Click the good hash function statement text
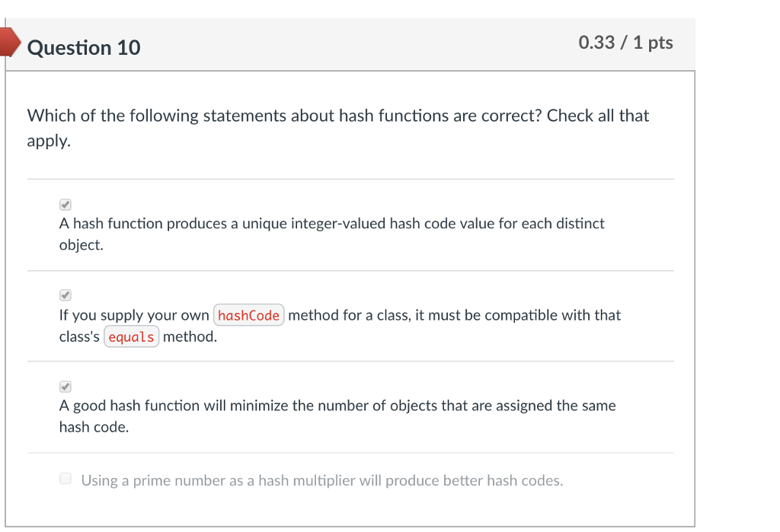This screenshot has height=532, width=780. pos(337,416)
